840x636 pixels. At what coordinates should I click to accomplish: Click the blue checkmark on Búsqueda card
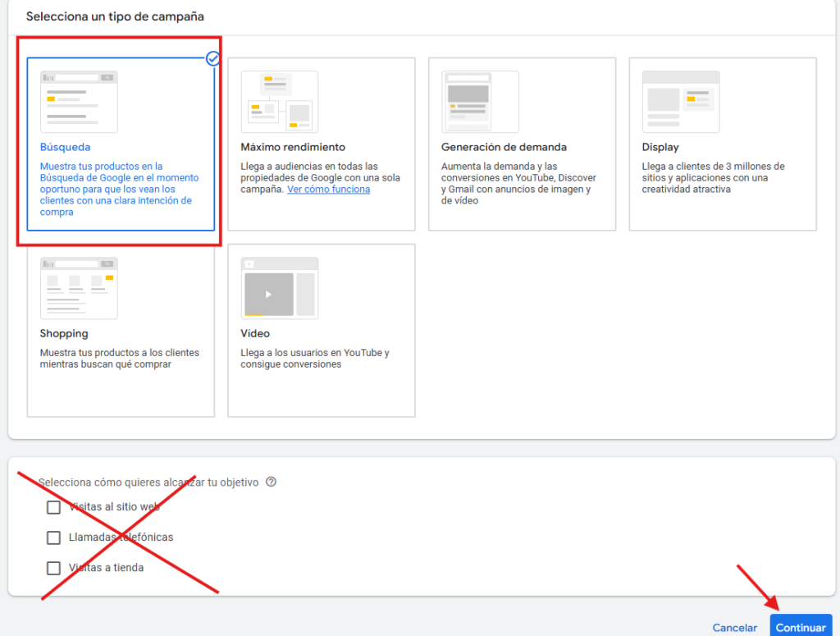(213, 58)
